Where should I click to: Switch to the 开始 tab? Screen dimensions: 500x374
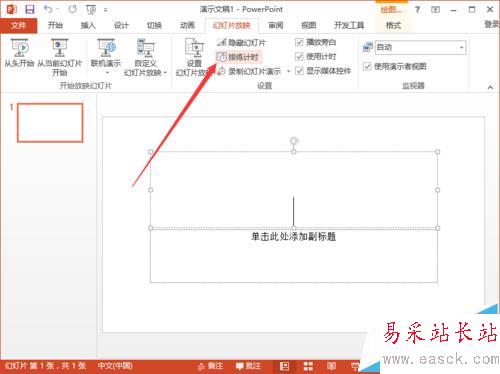[x=55, y=25]
